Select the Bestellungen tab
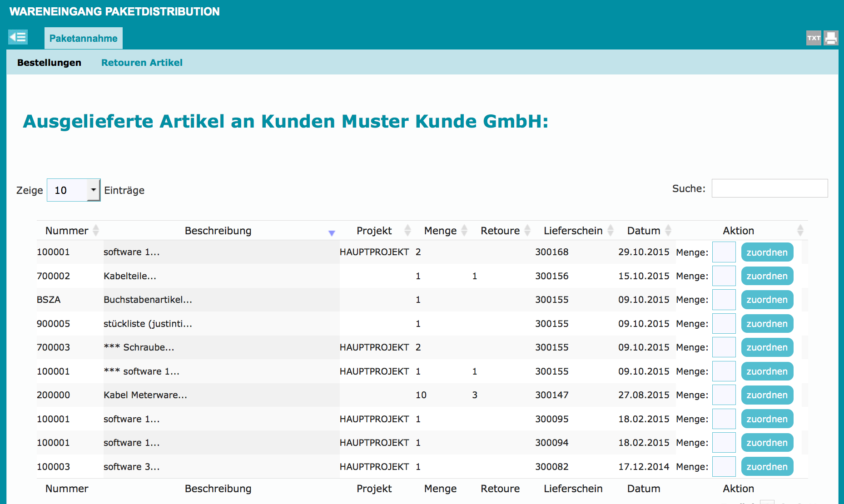This screenshot has height=504, width=844. [49, 63]
